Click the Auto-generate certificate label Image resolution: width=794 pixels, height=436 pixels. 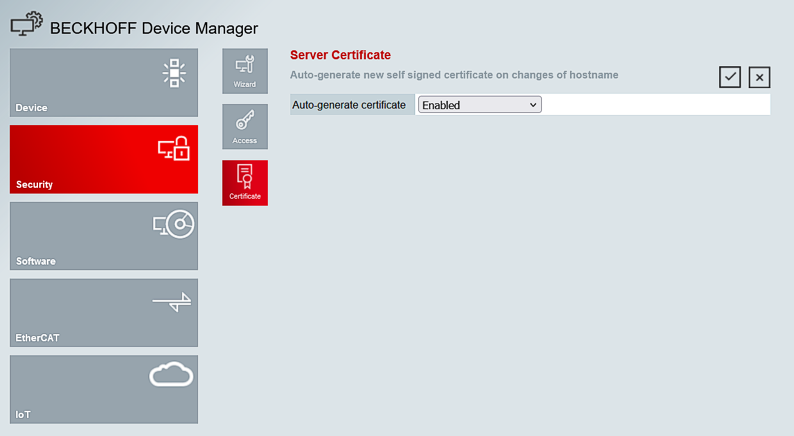coord(349,105)
